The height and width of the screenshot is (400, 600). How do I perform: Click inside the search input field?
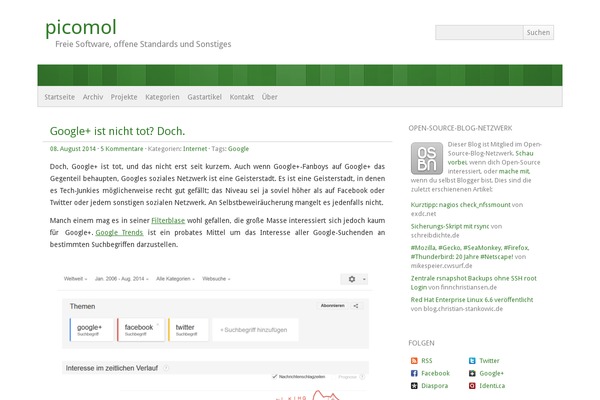click(x=479, y=33)
